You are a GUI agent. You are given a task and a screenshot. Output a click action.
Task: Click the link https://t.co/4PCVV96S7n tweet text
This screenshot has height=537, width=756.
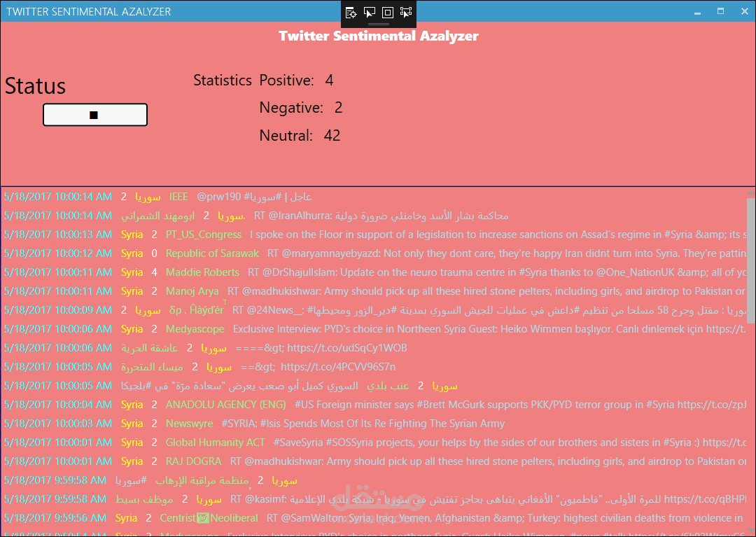318,367
